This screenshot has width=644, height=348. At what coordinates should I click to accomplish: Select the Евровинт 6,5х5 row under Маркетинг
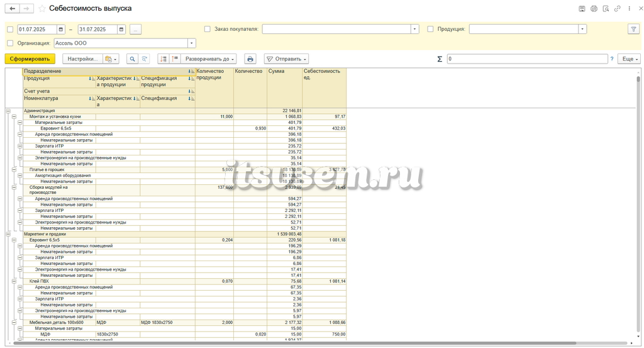pos(59,240)
